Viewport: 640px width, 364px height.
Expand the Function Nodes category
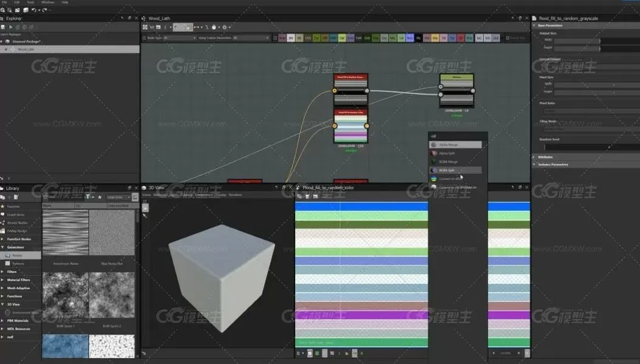[x=2, y=239]
